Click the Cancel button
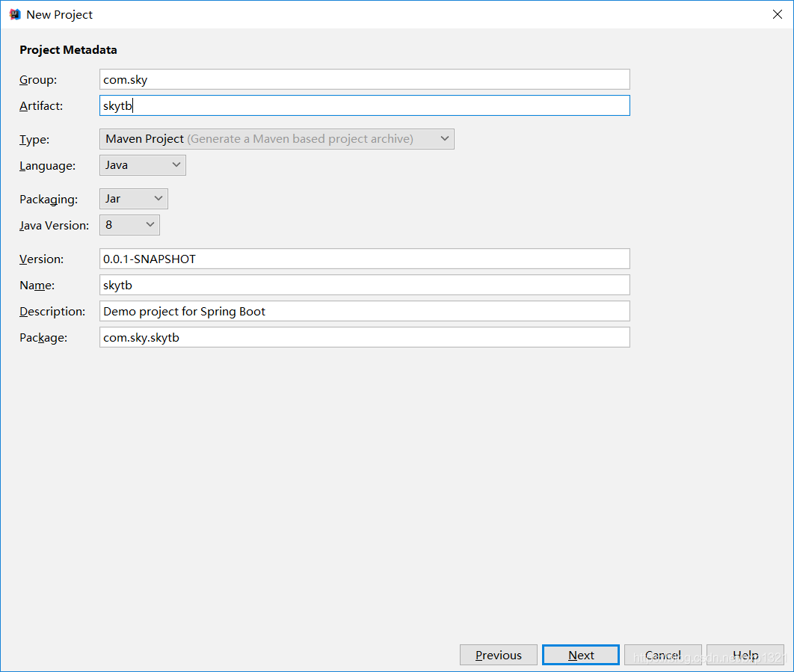 663,654
